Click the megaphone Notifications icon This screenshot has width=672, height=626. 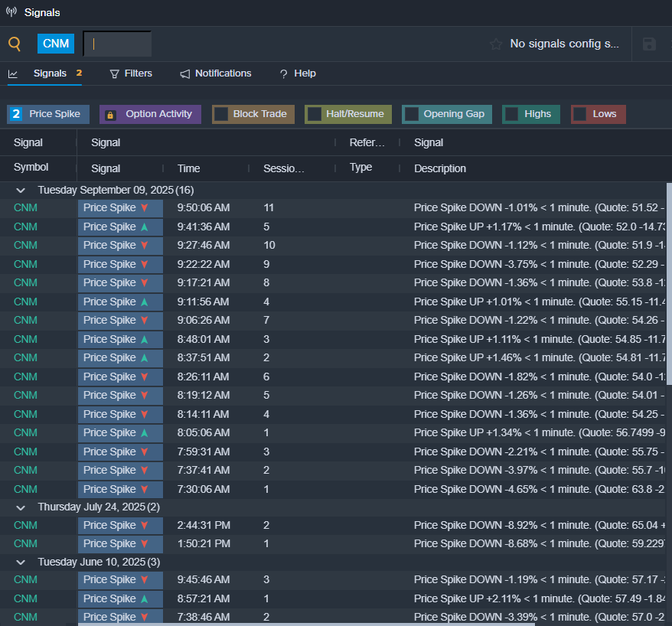(x=185, y=74)
